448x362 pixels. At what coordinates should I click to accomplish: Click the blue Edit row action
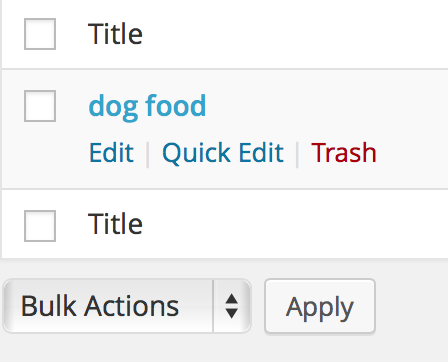(111, 153)
